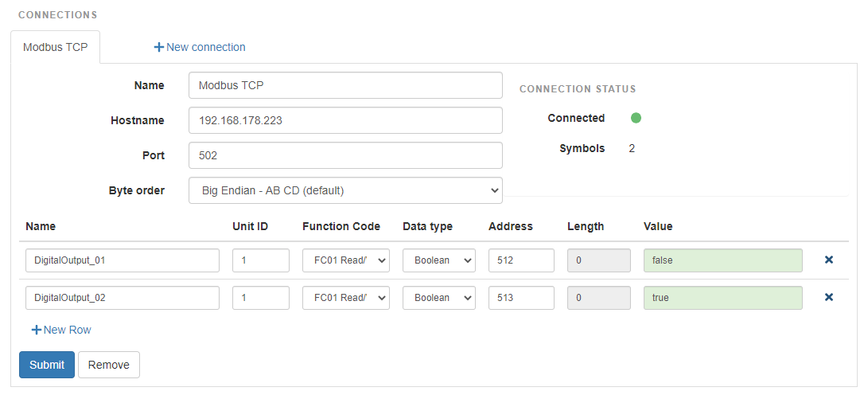The width and height of the screenshot is (868, 395).
Task: Open Data type dropdown for DigitalOutput_01
Action: click(438, 260)
